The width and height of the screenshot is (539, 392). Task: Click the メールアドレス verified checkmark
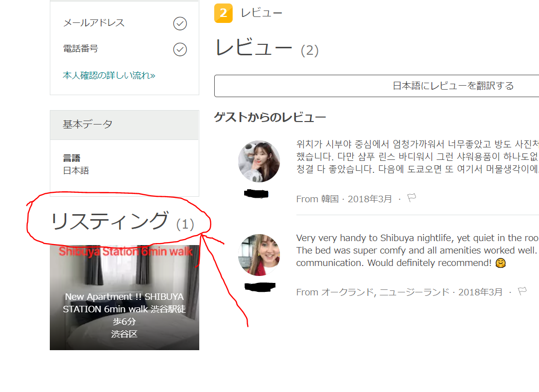(180, 23)
